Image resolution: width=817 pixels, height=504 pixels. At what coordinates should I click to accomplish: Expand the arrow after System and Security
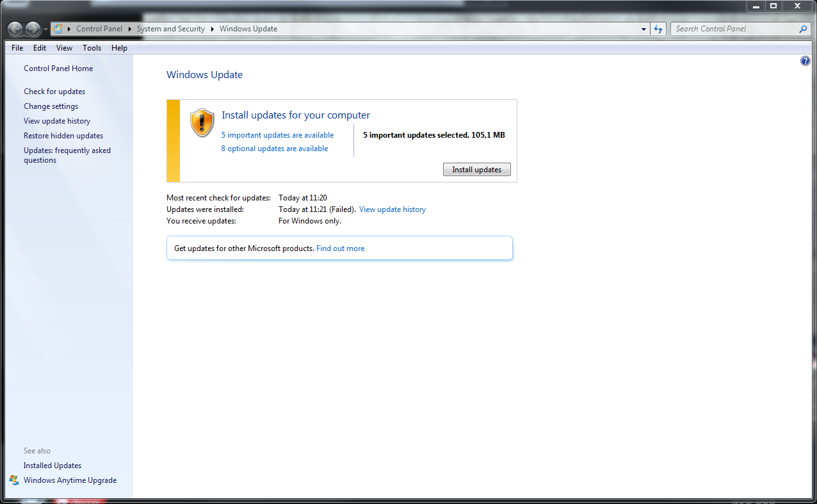213,29
